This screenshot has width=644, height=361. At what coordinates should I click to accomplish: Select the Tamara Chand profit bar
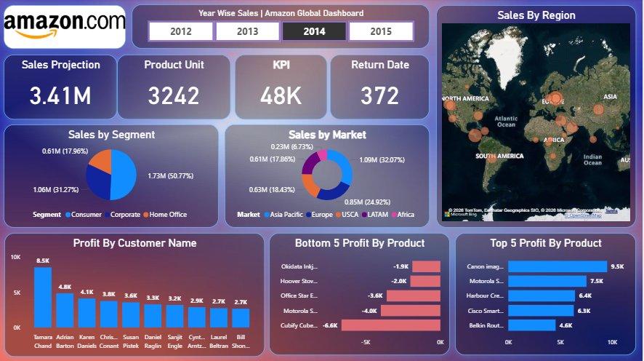tap(43, 297)
